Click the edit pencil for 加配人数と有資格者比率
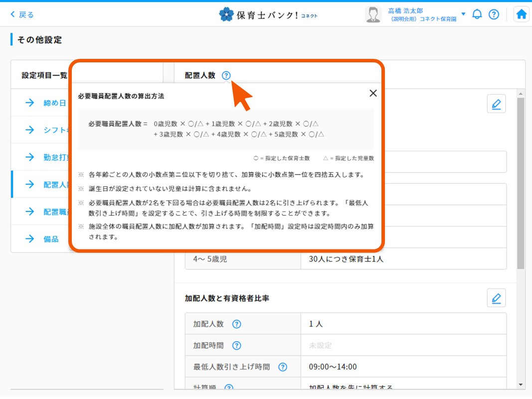 pos(496,297)
